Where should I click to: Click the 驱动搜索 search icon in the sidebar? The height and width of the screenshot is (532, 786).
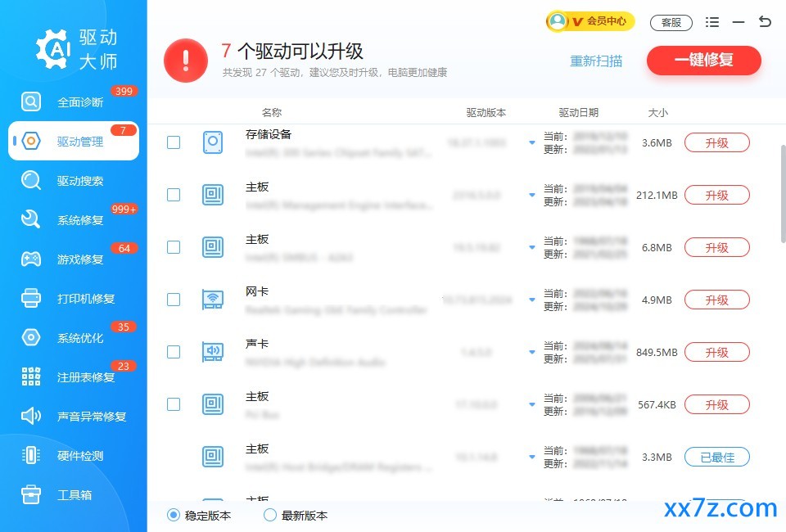[31, 180]
